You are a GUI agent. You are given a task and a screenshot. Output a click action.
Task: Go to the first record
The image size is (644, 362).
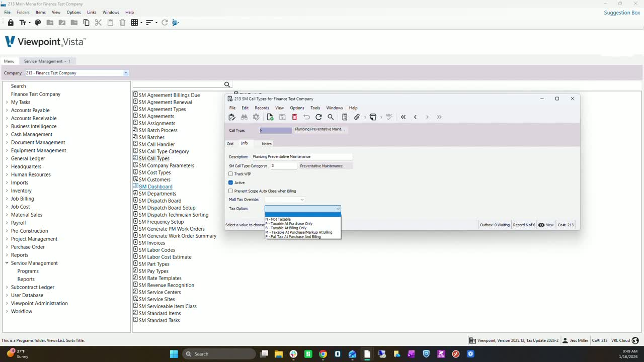pos(403,117)
